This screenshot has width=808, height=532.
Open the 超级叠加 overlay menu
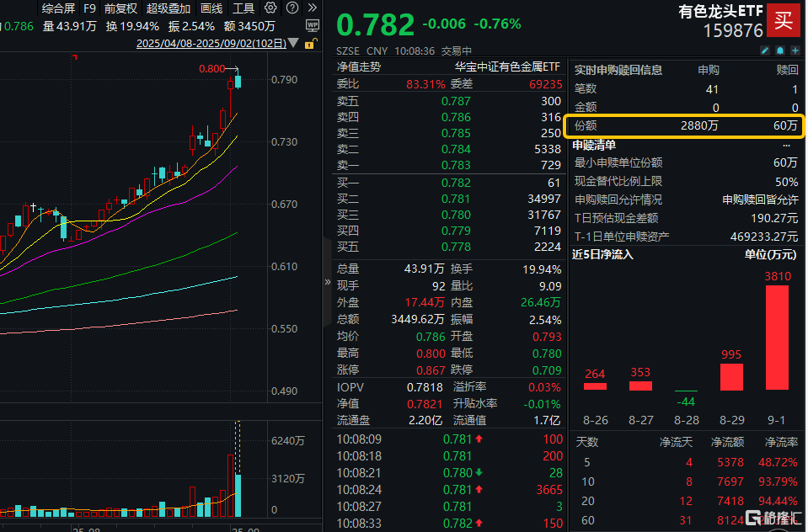(x=169, y=8)
